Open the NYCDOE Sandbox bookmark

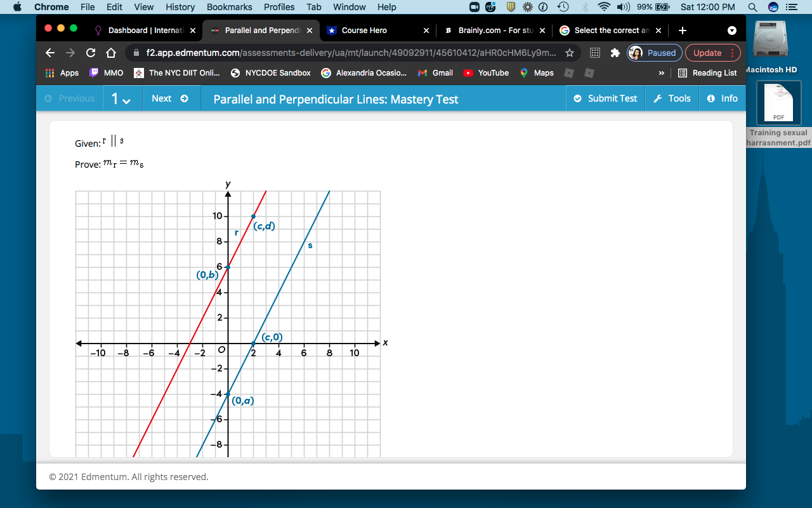point(270,73)
